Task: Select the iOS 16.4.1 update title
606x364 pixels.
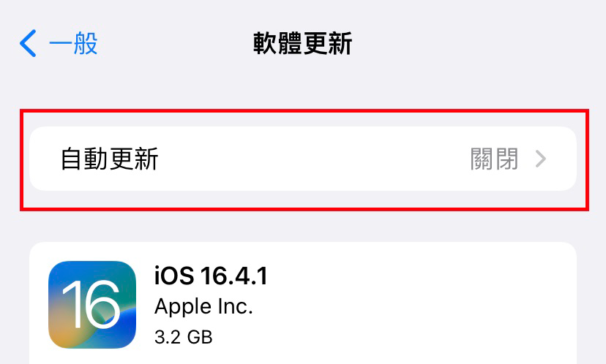Action: [x=211, y=276]
